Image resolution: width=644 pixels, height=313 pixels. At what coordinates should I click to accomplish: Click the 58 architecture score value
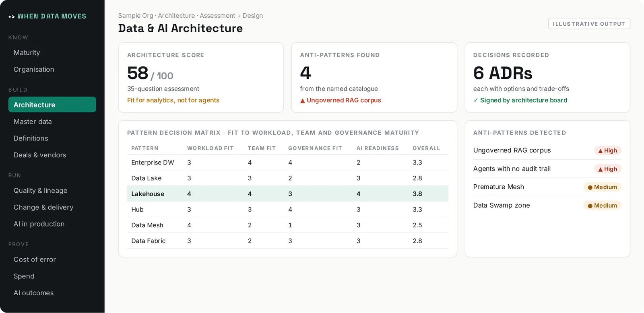pos(138,73)
